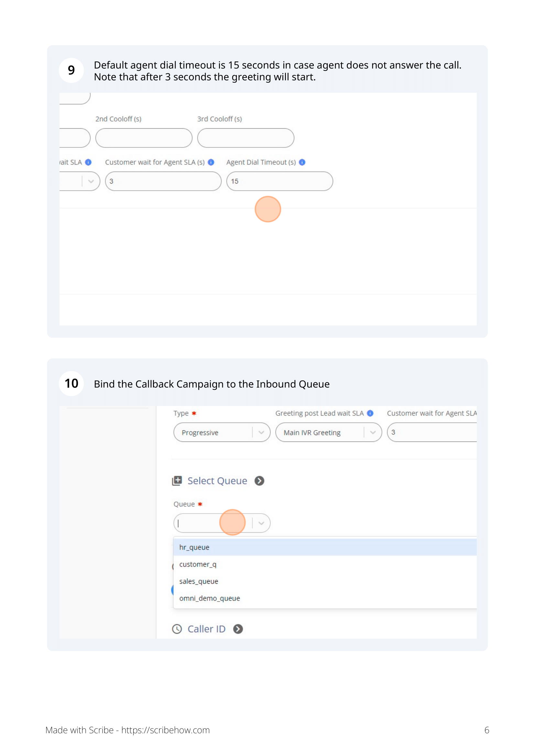535x756 pixels.
Task: Click the Select Queue plus-box icon
Action: pos(177,481)
